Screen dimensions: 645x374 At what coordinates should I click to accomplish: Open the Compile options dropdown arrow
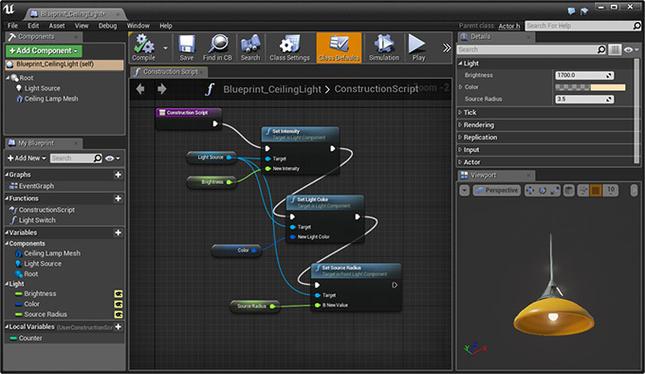pyautogui.click(x=165, y=48)
